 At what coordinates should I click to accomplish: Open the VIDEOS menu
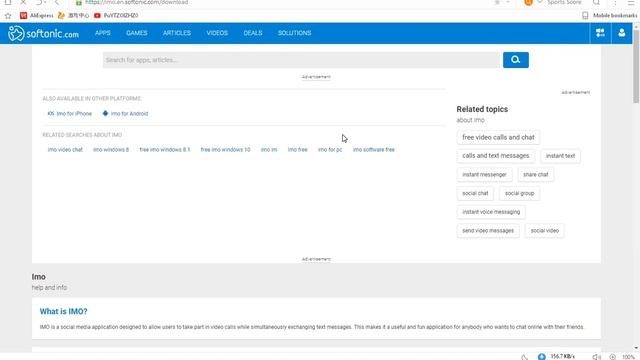(217, 33)
